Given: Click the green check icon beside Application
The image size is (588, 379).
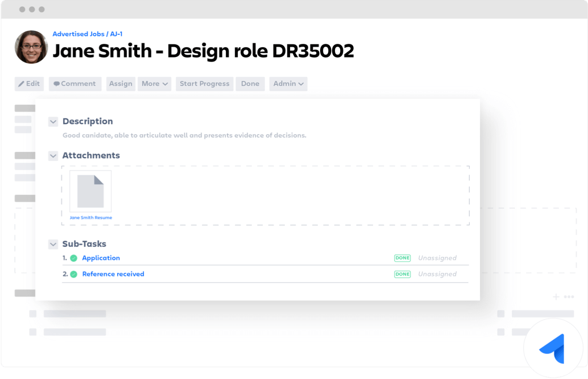Looking at the screenshot, I should (74, 258).
